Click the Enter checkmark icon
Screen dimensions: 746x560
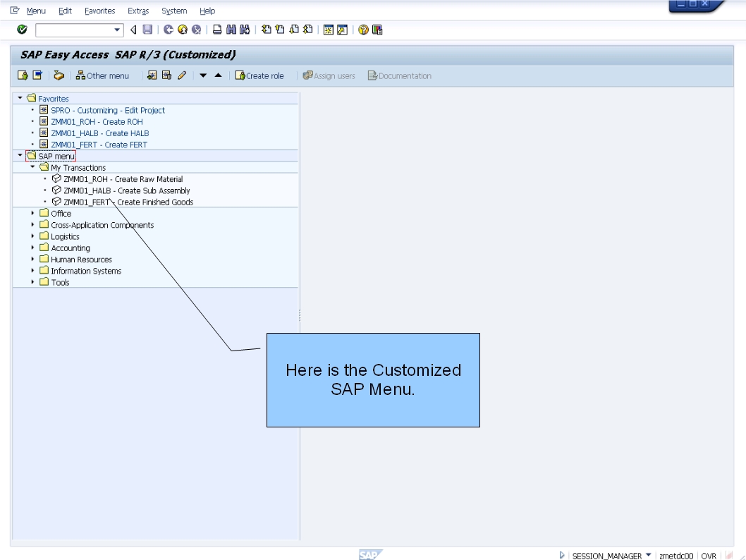tap(22, 29)
